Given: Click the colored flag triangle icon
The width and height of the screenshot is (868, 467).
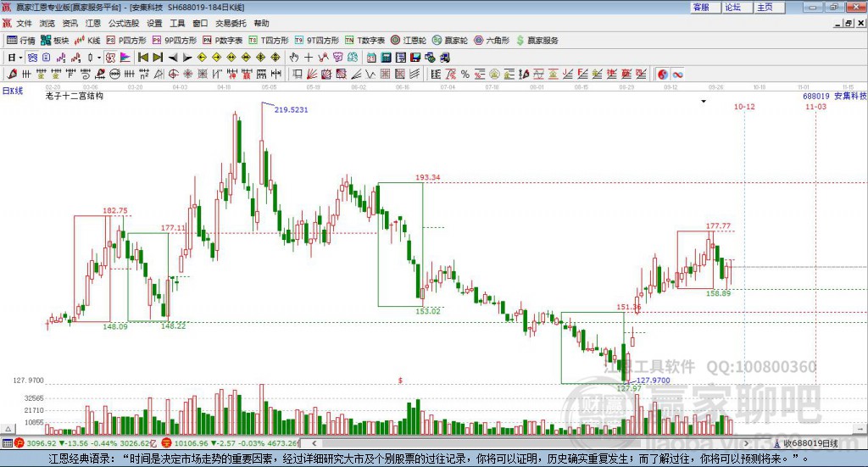Looking at the screenshot, I should pos(125,58).
